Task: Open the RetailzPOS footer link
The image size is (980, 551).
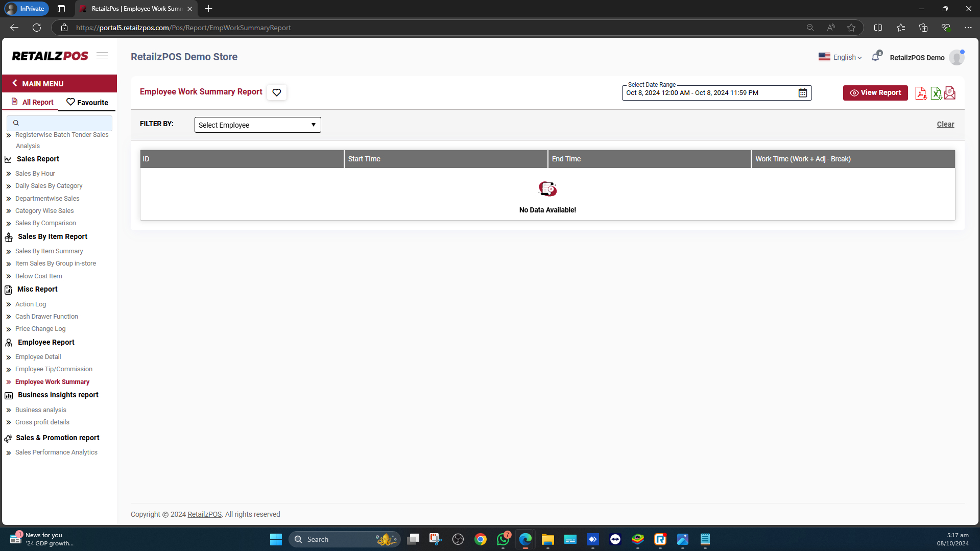Action: click(204, 514)
